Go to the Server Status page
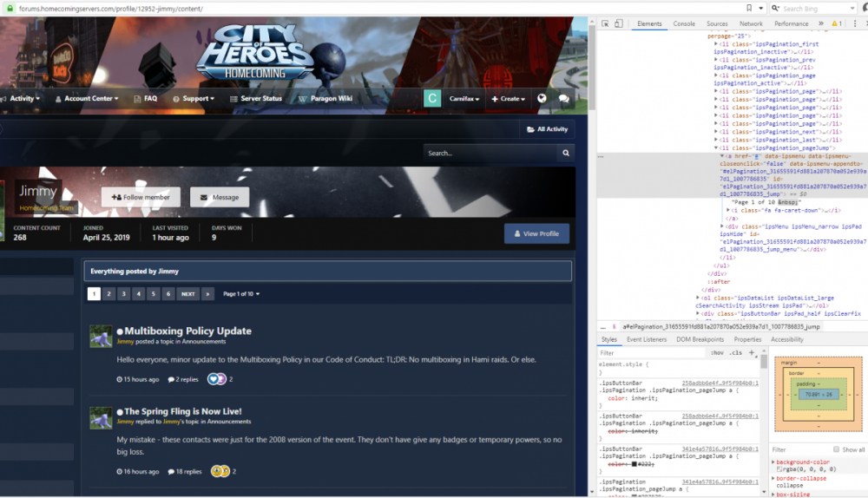The height and width of the screenshot is (498, 868). point(256,99)
